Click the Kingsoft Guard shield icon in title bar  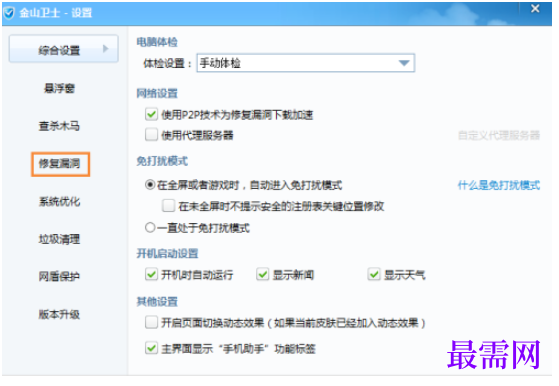coord(9,13)
